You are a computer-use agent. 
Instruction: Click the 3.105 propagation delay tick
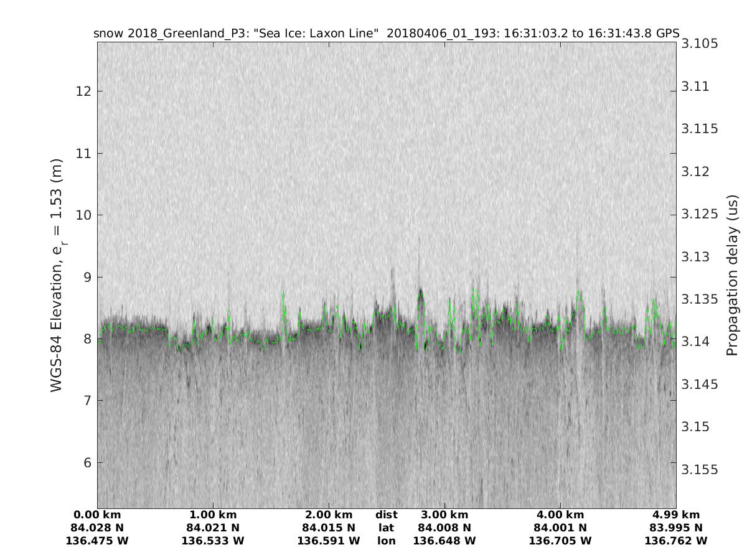tap(700, 44)
